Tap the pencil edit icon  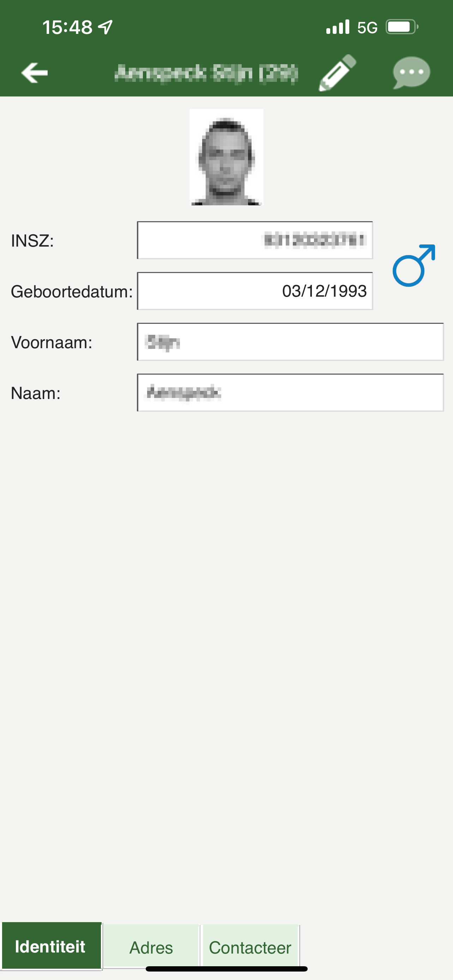[x=337, y=72]
